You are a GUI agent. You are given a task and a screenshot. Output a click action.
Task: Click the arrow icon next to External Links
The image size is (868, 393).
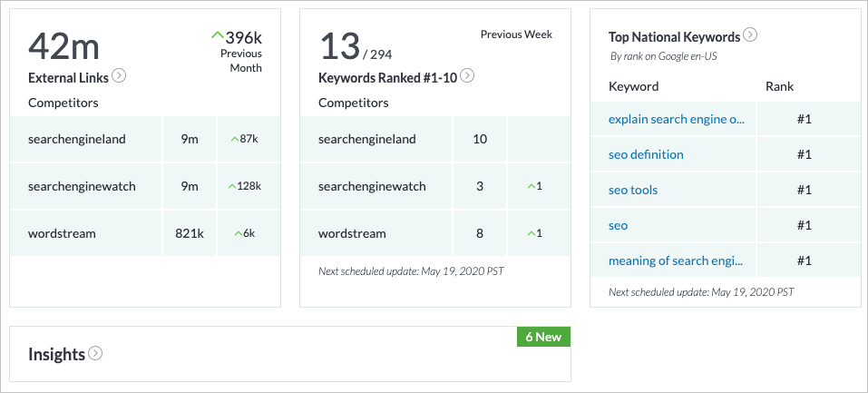[x=119, y=76]
